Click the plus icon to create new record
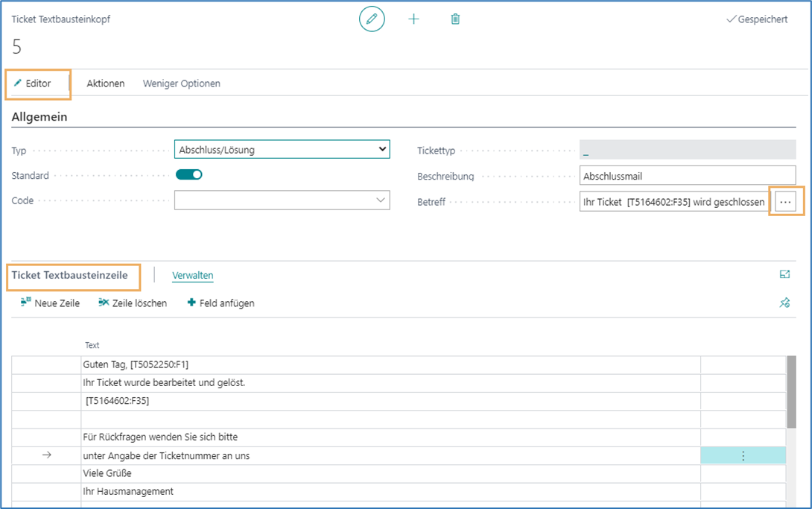The image size is (812, 509). (413, 19)
